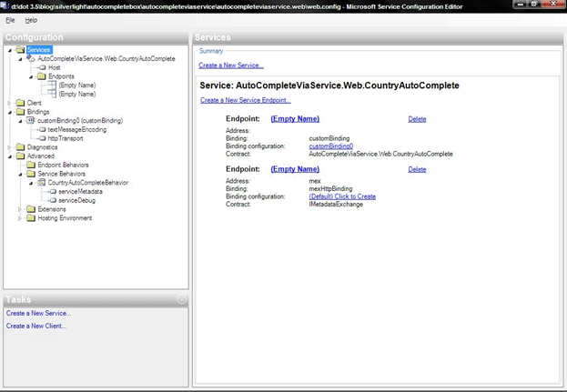567x392 pixels.
Task: Select the Services label in tree
Action: tap(39, 49)
